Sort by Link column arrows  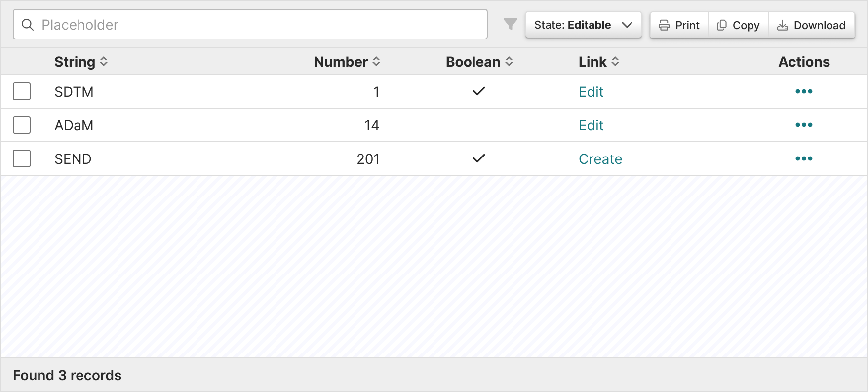(615, 62)
